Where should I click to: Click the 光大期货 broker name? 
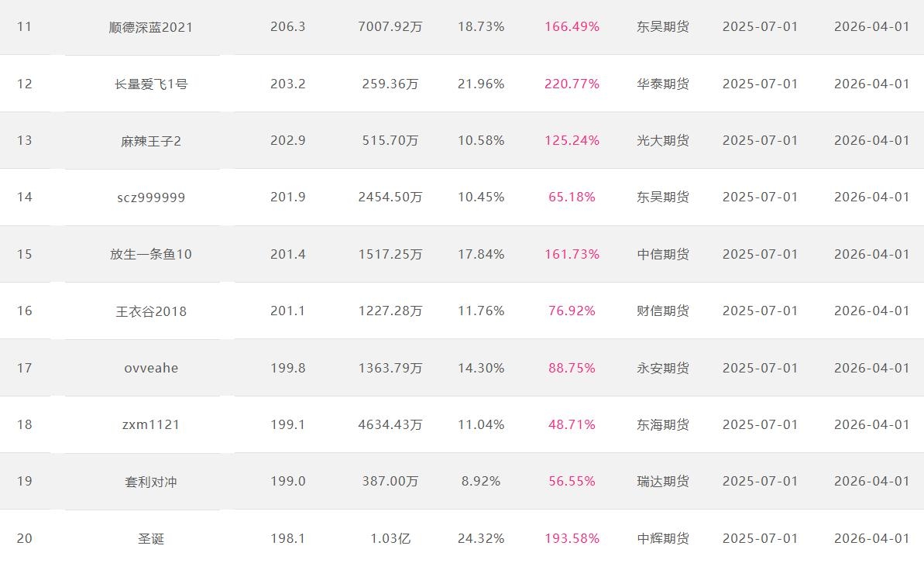663,140
